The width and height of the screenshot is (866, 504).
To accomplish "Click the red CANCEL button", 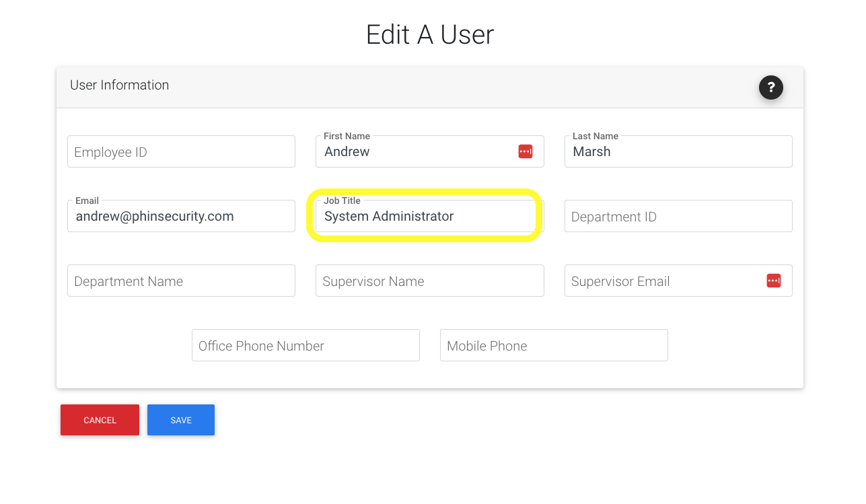I will coord(100,420).
